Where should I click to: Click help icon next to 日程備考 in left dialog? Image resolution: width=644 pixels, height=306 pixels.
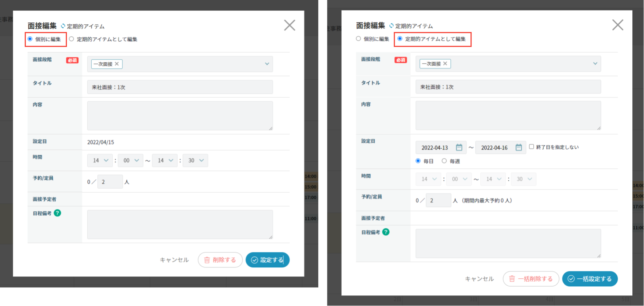point(57,213)
